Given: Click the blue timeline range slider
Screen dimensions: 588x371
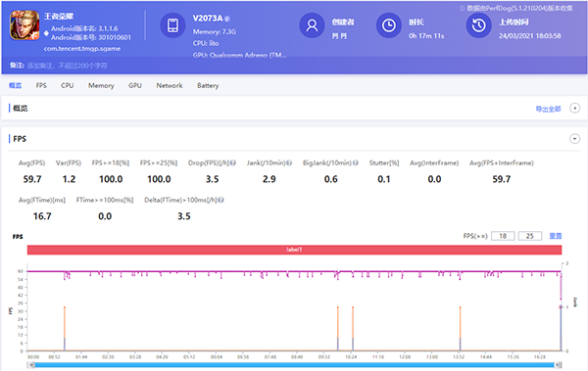Looking at the screenshot, I should click(294, 364).
